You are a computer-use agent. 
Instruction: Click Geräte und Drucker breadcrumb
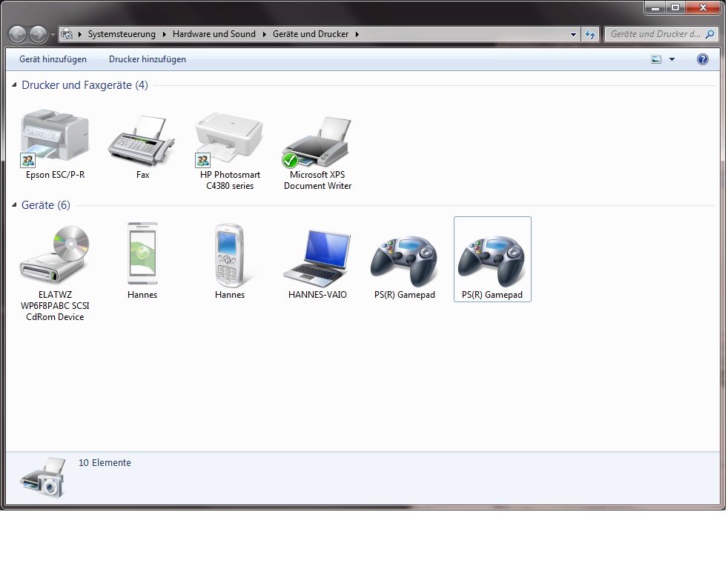[311, 34]
